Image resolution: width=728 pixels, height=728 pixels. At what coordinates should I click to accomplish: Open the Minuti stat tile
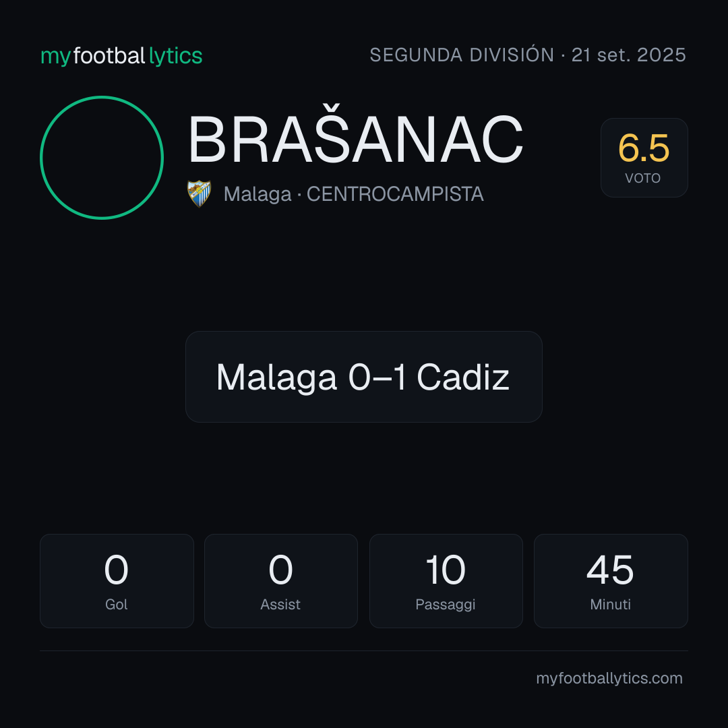(x=611, y=581)
